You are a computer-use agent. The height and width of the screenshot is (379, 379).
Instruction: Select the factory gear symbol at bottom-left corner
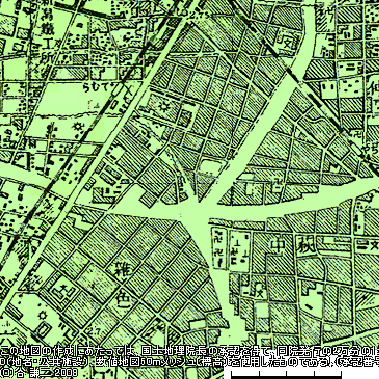pyautogui.click(x=43, y=315)
